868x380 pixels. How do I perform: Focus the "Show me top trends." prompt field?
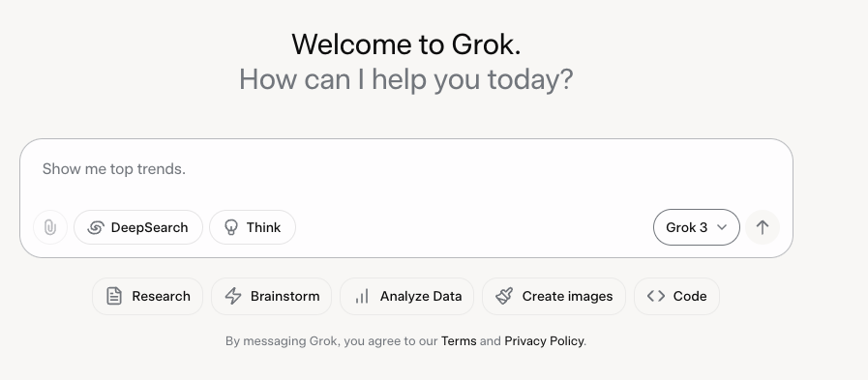405,171
